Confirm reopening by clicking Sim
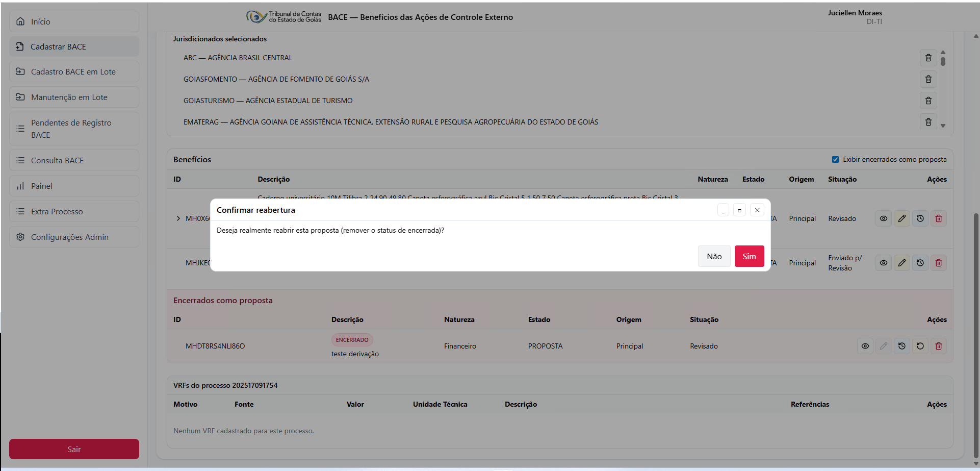This screenshot has width=980, height=471. pyautogui.click(x=749, y=256)
